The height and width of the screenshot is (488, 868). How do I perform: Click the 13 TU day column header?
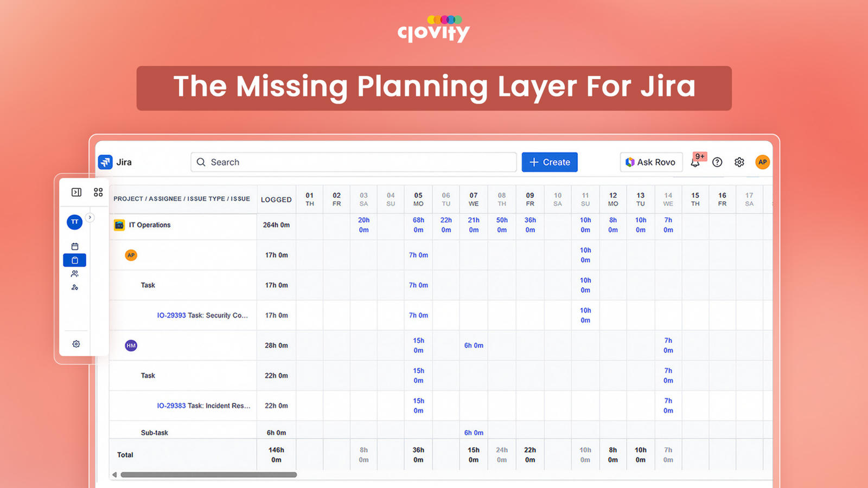tap(641, 200)
